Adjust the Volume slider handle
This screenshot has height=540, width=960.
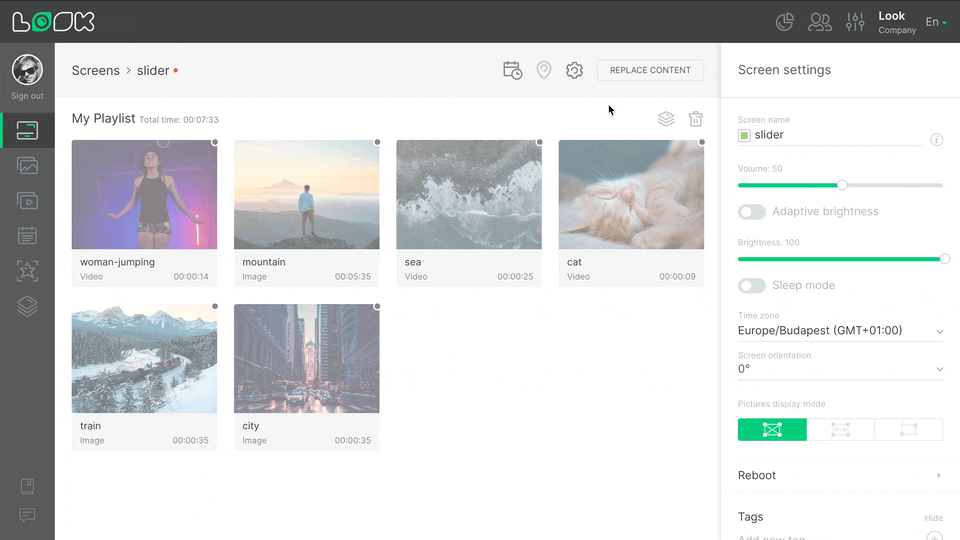click(842, 185)
